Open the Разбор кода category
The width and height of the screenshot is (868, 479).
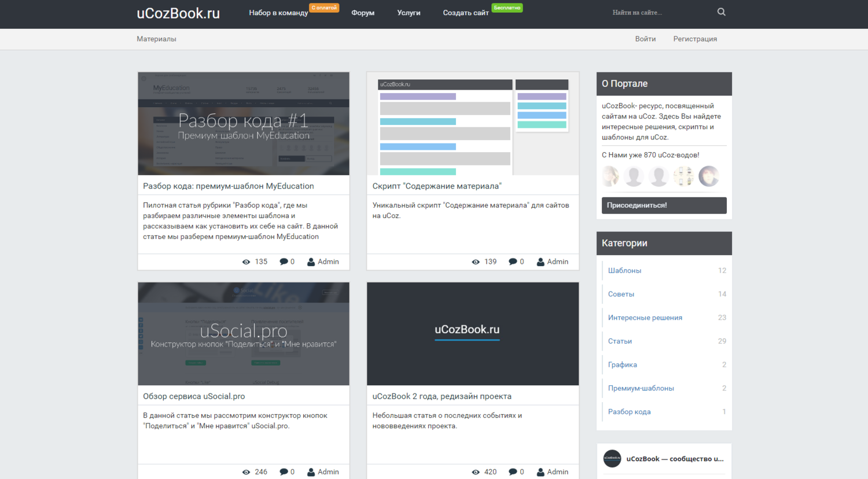[630, 412]
